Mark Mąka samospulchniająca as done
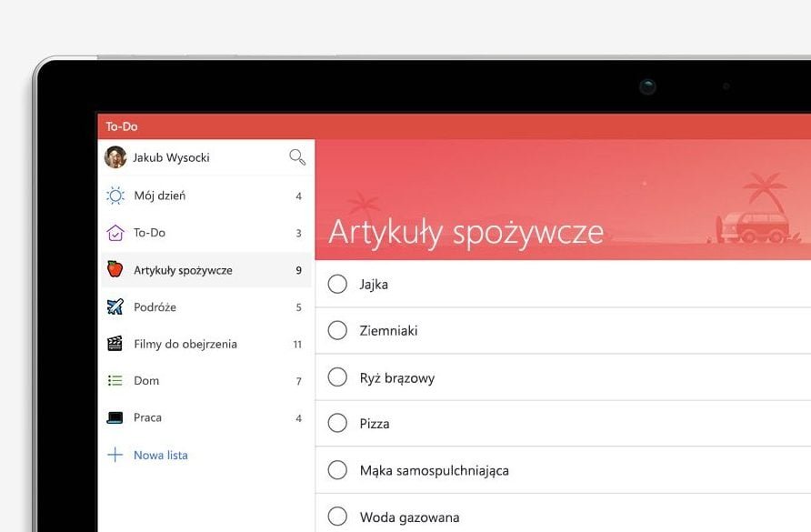Screen dimensions: 811x532 (x=337, y=470)
